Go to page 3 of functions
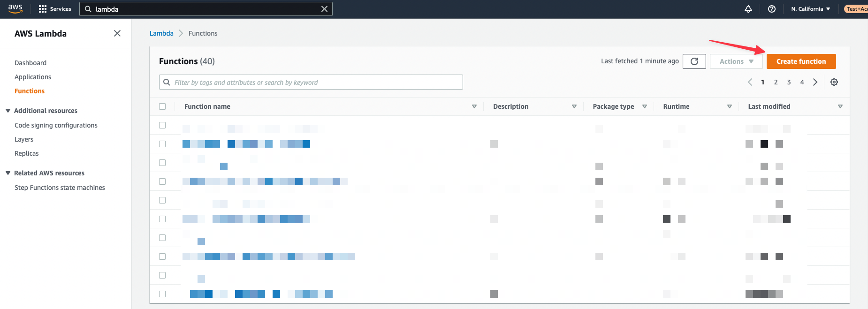868x309 pixels. pyautogui.click(x=789, y=82)
